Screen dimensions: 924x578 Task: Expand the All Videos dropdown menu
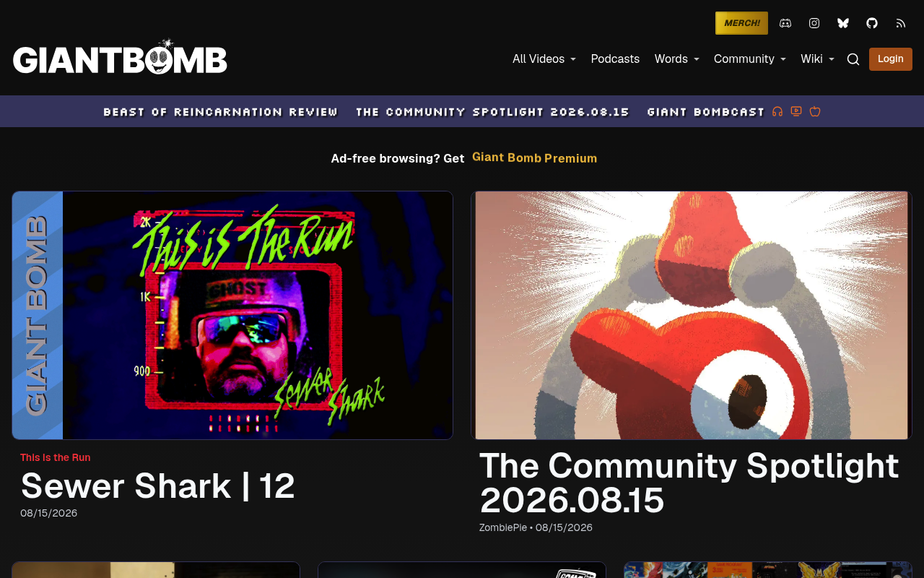544,59
